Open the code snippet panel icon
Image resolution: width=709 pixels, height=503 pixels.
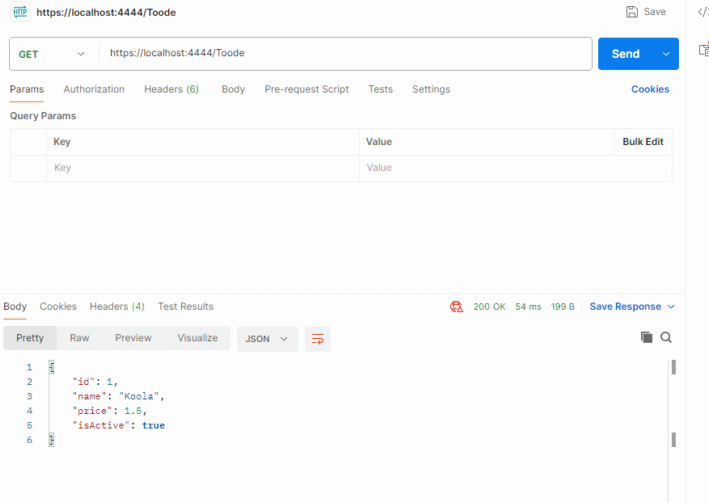(x=702, y=12)
